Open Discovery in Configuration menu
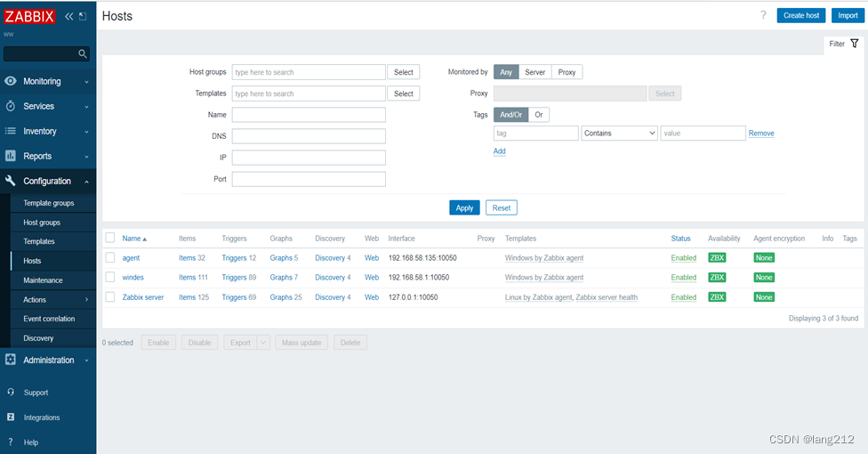Image resolution: width=868 pixels, height=454 pixels. pyautogui.click(x=39, y=338)
